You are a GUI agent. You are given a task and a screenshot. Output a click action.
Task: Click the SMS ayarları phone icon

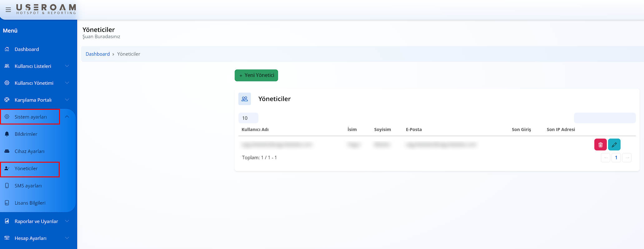(x=7, y=185)
